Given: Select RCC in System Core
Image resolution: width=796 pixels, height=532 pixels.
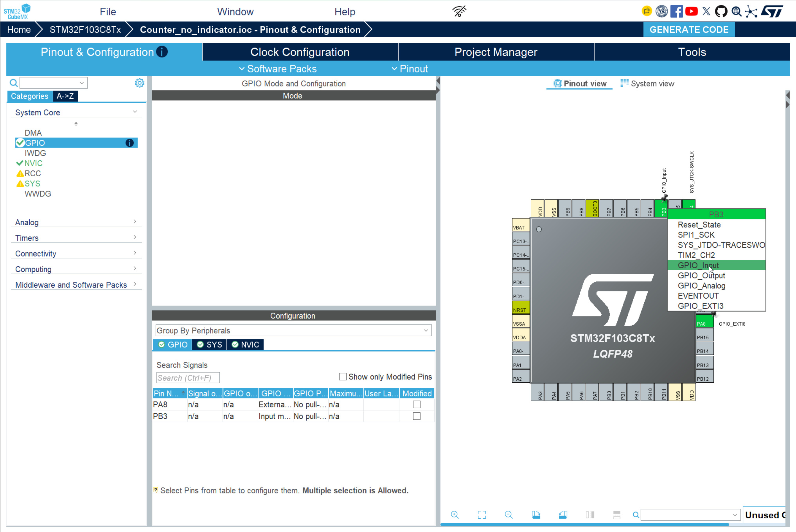Looking at the screenshot, I should (x=32, y=173).
